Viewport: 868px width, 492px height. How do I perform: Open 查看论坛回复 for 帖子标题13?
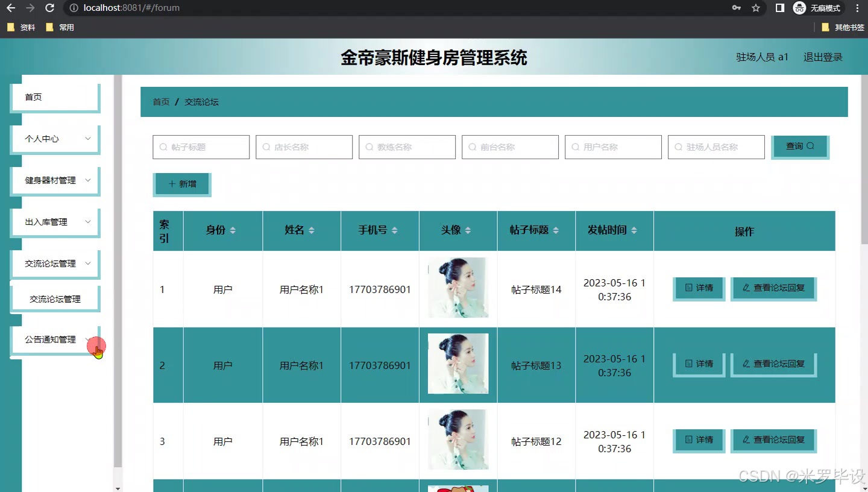click(x=773, y=364)
